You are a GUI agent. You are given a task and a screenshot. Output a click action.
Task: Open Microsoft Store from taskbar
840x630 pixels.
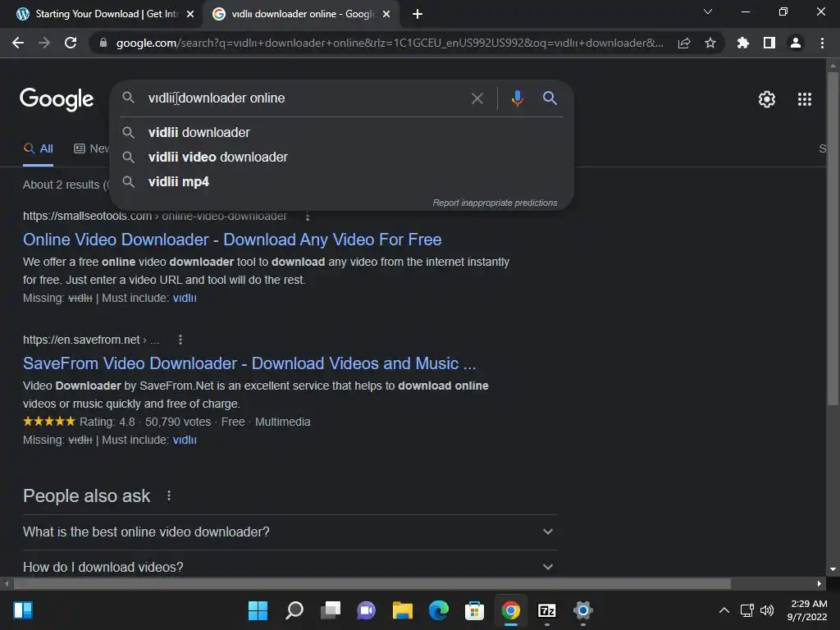click(x=474, y=610)
